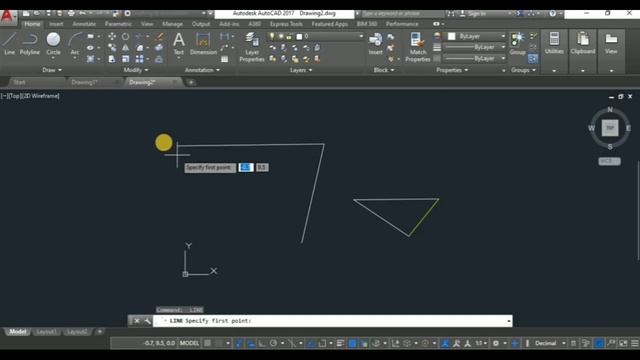The image size is (640, 360).
Task: Toggle polar tracking in status bar
Action: pos(273,343)
